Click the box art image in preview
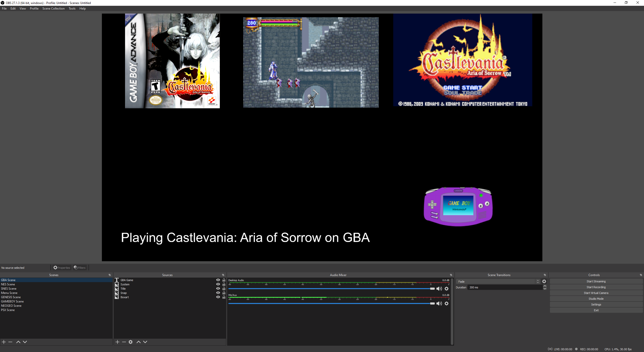644x352 pixels. click(172, 61)
